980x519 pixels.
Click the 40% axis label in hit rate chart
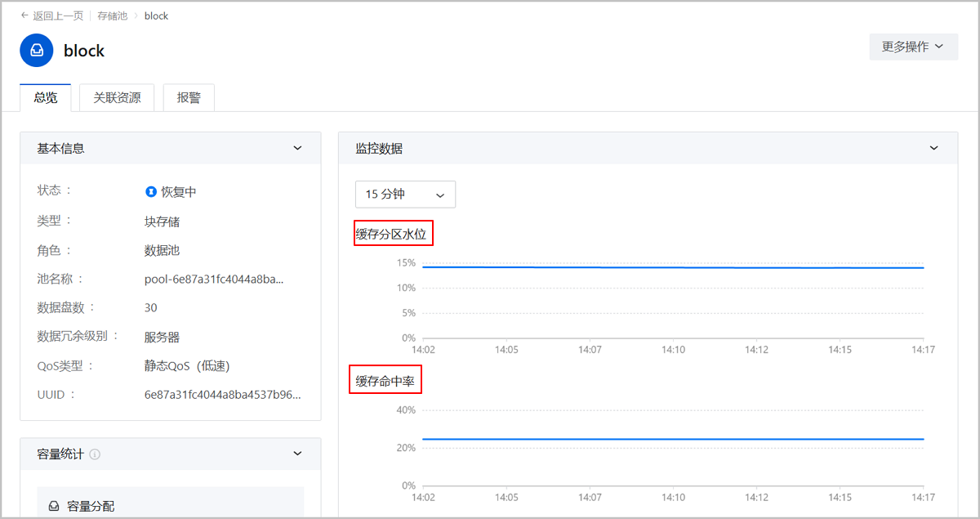pyautogui.click(x=406, y=410)
